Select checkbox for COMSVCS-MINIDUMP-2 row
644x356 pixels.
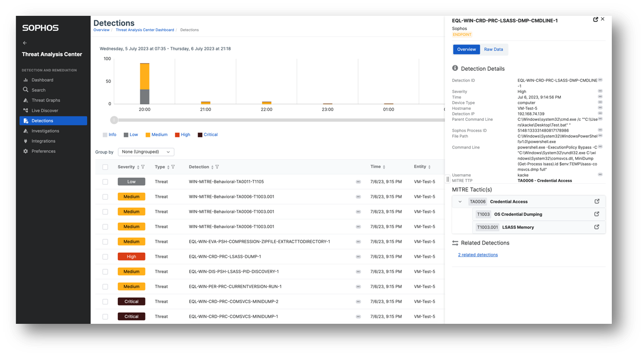(105, 302)
